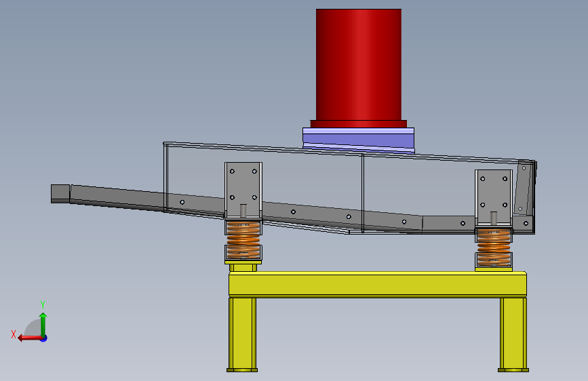The width and height of the screenshot is (588, 381).
Task: Click the left gray spring bracket plate
Action: pyautogui.click(x=243, y=190)
